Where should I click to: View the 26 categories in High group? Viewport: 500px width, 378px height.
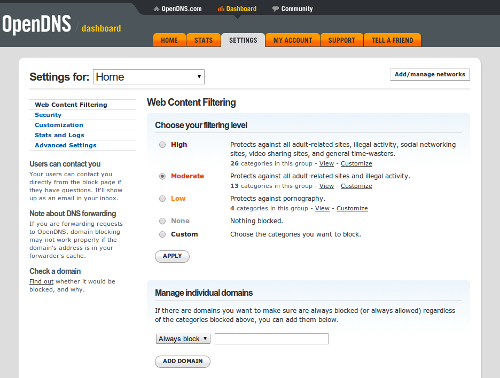(326, 163)
